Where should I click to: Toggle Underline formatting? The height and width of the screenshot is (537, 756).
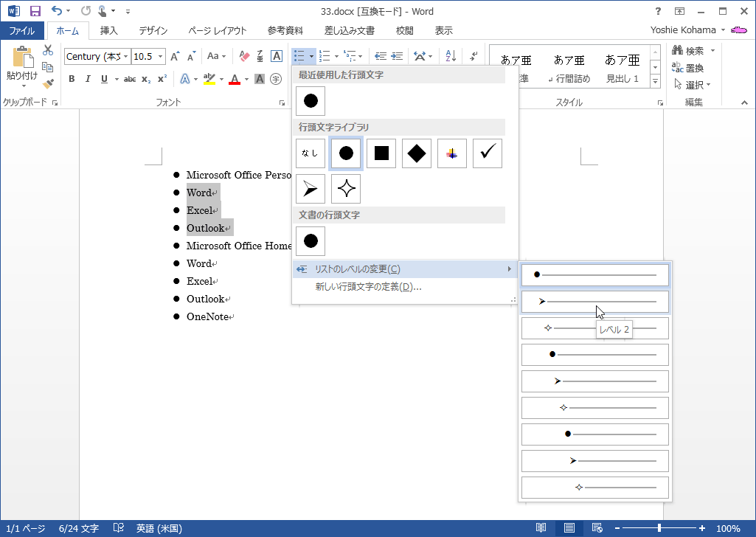(104, 79)
